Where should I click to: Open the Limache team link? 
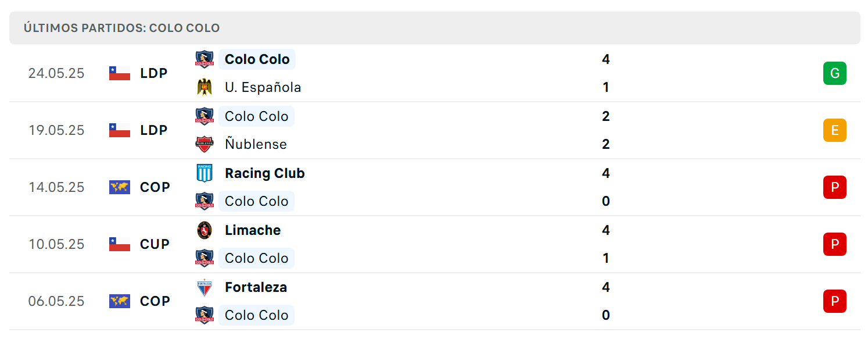click(253, 230)
